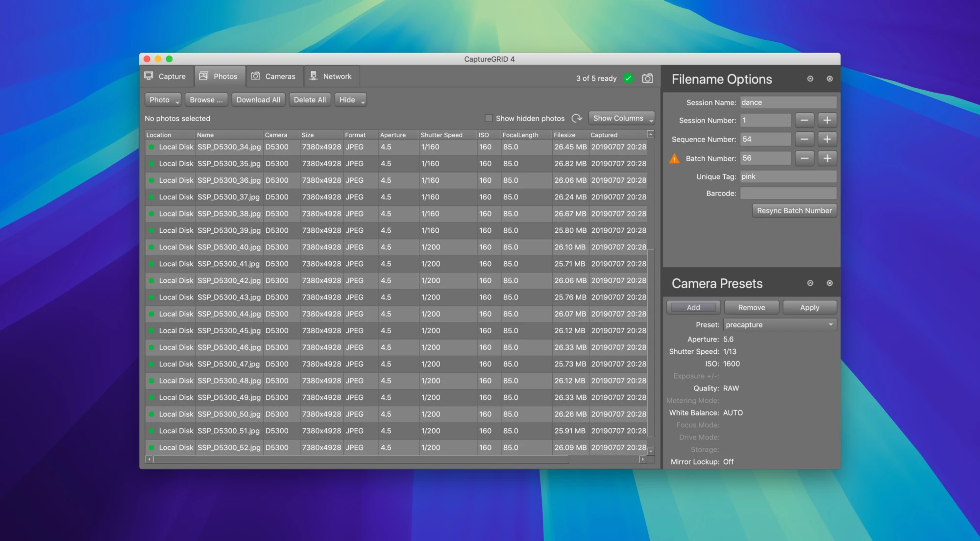
Task: Undock the Filename Options panel
Action: [x=810, y=79]
